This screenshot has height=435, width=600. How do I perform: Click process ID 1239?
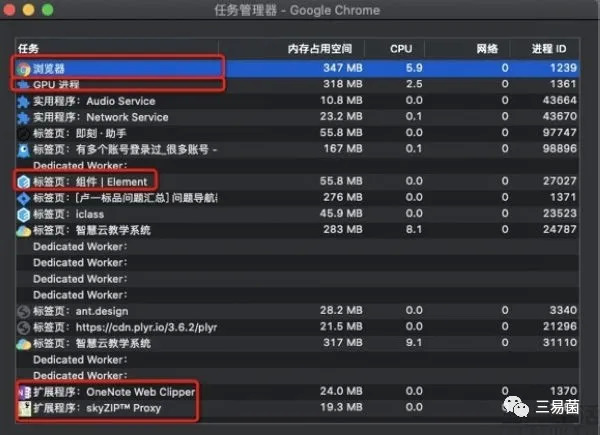click(x=563, y=68)
